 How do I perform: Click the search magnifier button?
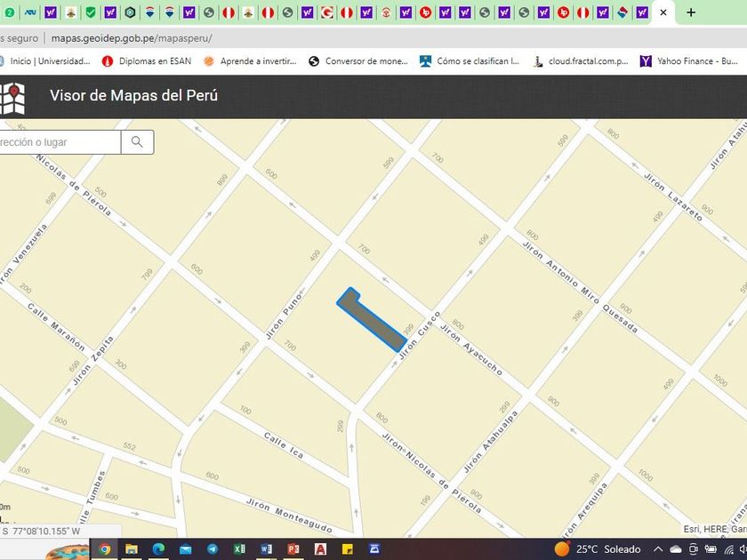click(137, 142)
